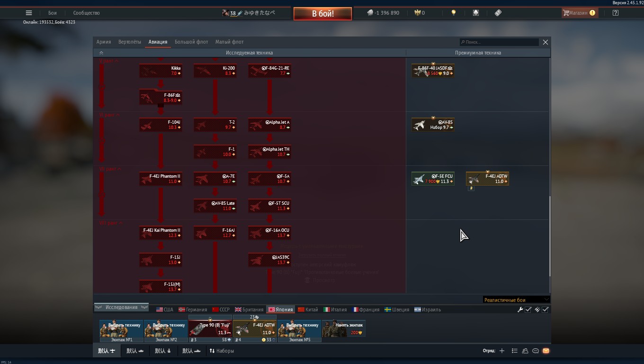This screenshot has height=364, width=644.
Task: Select Germany nation 'Германия' flag
Action: click(x=193, y=309)
